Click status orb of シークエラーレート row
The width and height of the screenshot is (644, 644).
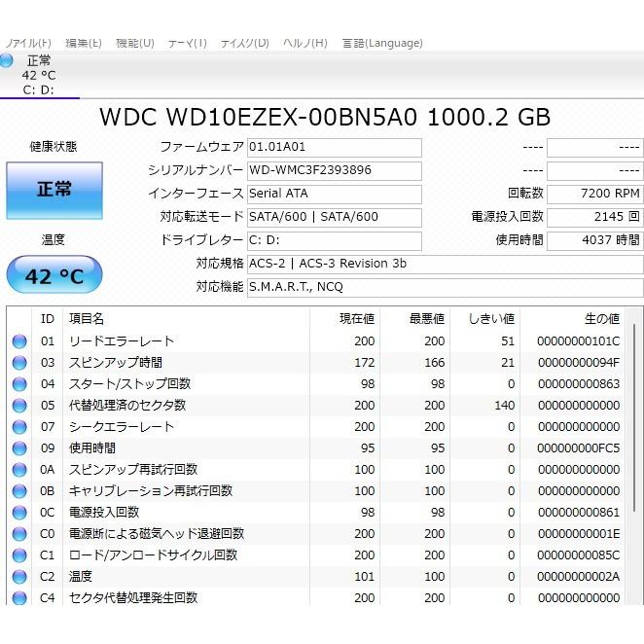point(19,427)
